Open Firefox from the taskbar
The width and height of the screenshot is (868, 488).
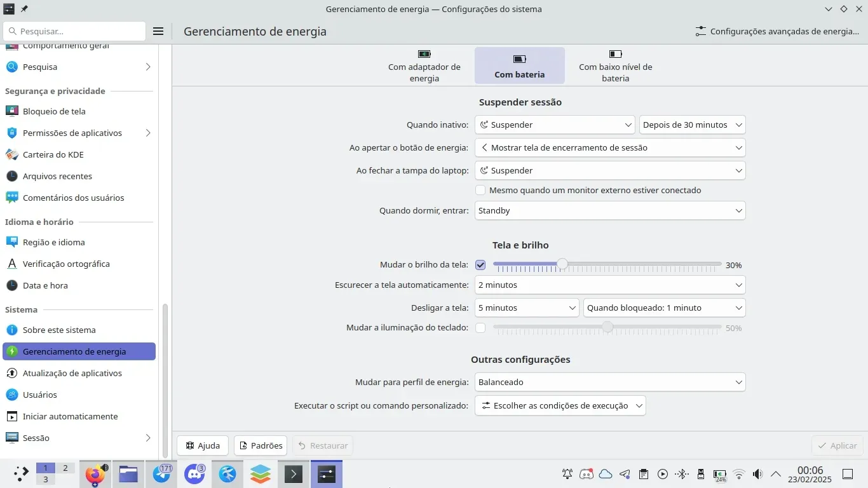pos(95,474)
